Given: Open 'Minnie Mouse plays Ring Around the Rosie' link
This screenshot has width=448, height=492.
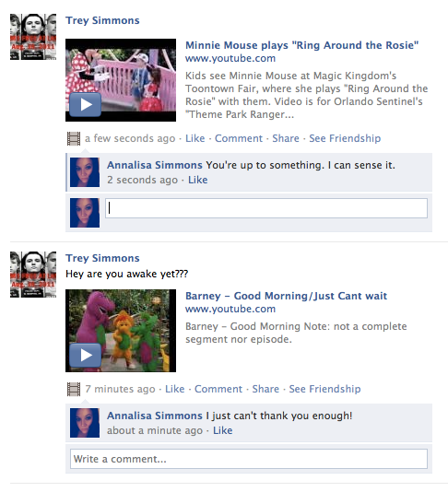Looking at the screenshot, I should [x=301, y=45].
